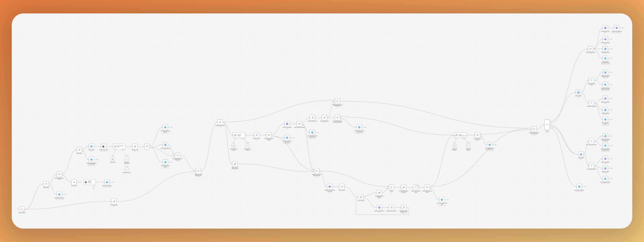
Task: Click the Generate random response OpenAI node
Action: click(90, 182)
